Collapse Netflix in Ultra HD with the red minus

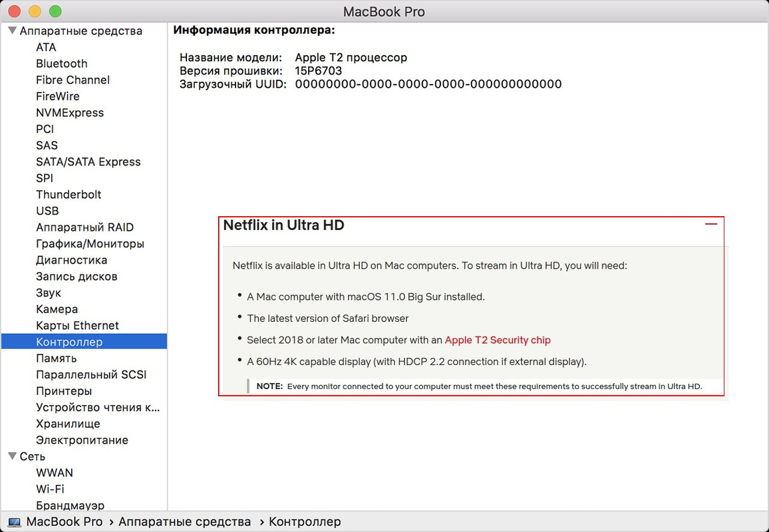coord(710,224)
